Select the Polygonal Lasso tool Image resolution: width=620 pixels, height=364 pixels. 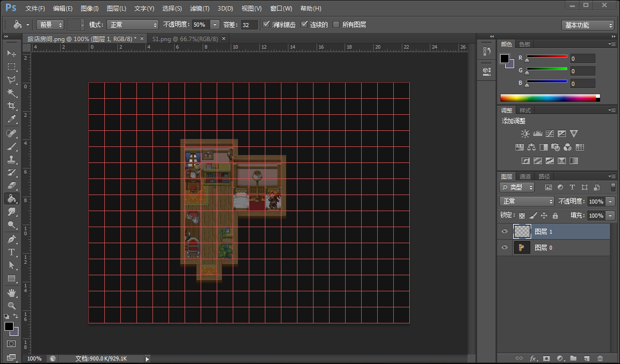[11, 79]
